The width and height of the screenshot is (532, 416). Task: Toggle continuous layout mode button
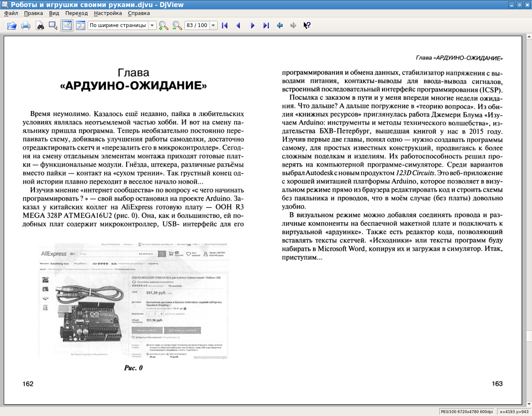tap(67, 25)
